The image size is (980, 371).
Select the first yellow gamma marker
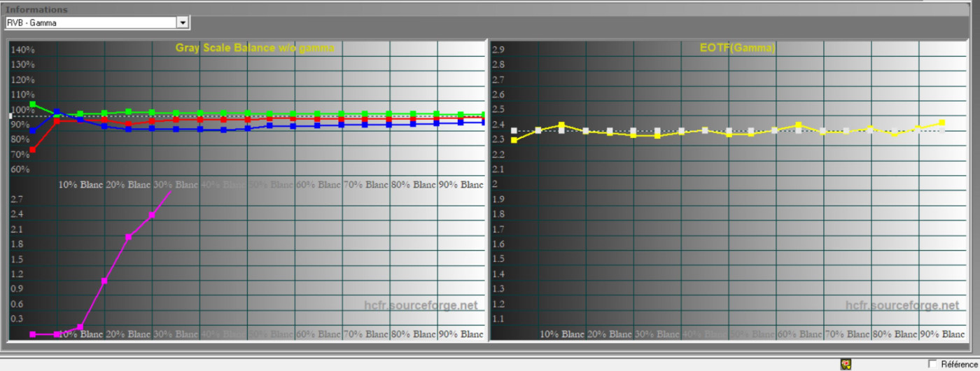pyautogui.click(x=514, y=140)
